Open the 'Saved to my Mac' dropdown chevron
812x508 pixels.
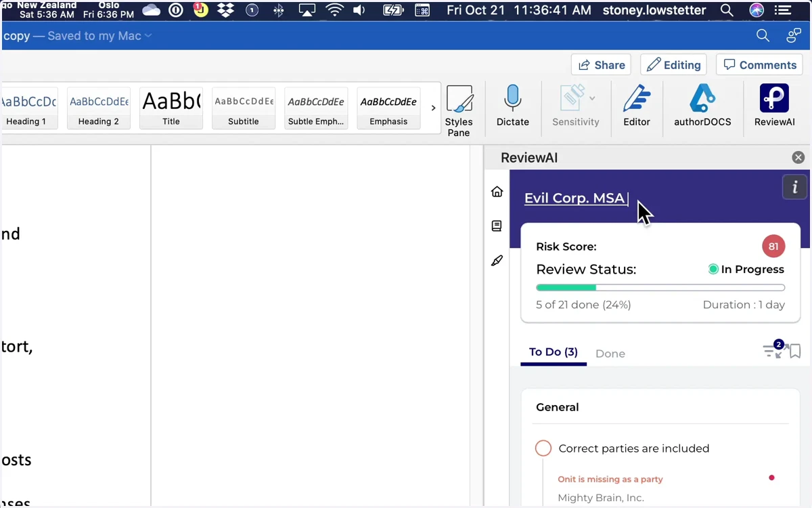pos(148,36)
